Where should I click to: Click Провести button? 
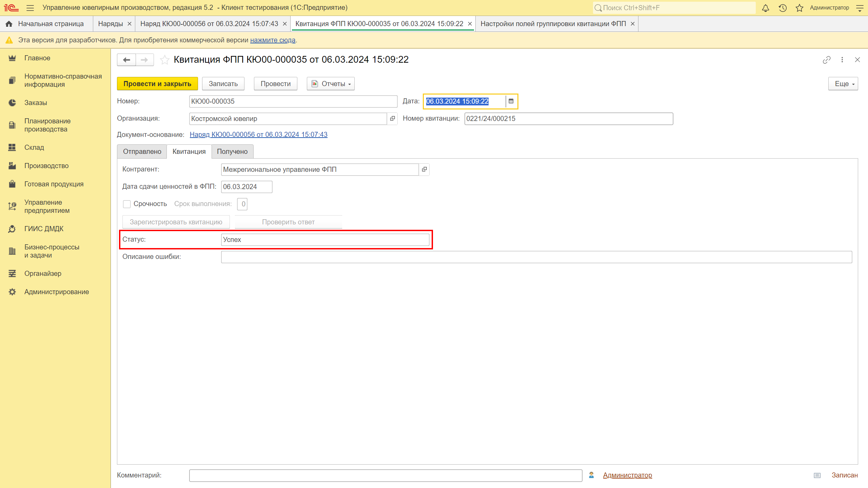pyautogui.click(x=276, y=84)
